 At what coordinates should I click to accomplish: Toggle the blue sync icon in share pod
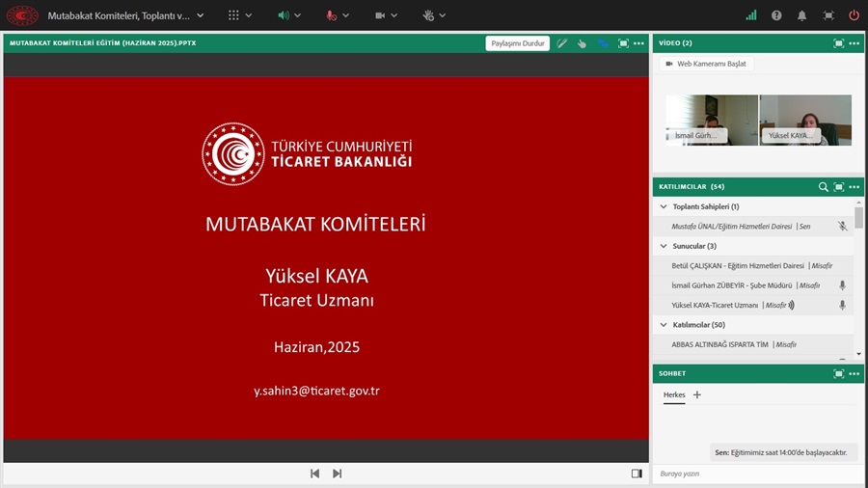(x=603, y=43)
